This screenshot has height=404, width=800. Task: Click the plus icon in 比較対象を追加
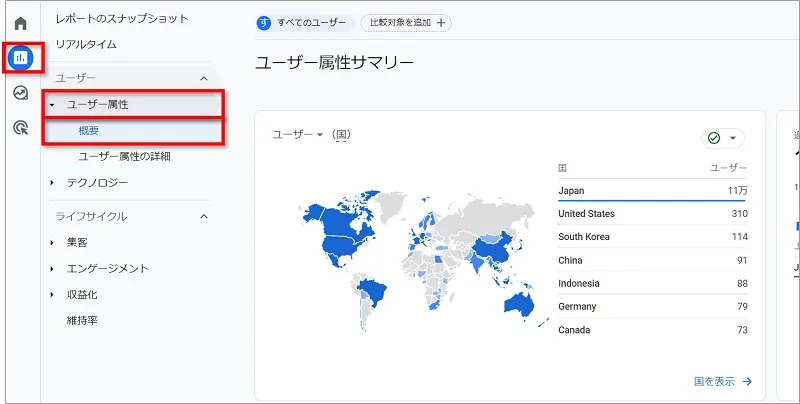[441, 23]
